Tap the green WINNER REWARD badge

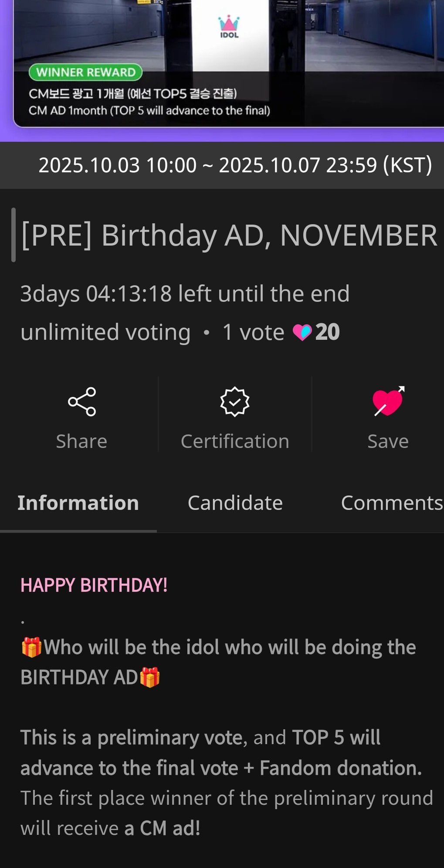[86, 72]
